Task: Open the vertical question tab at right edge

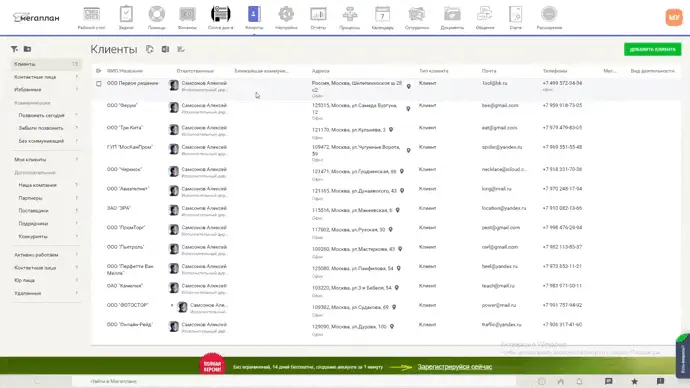Action: click(x=683, y=355)
